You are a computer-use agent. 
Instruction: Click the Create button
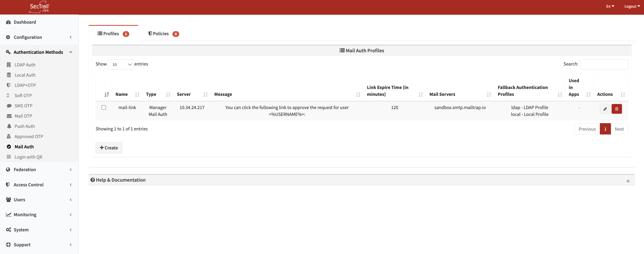(x=109, y=148)
